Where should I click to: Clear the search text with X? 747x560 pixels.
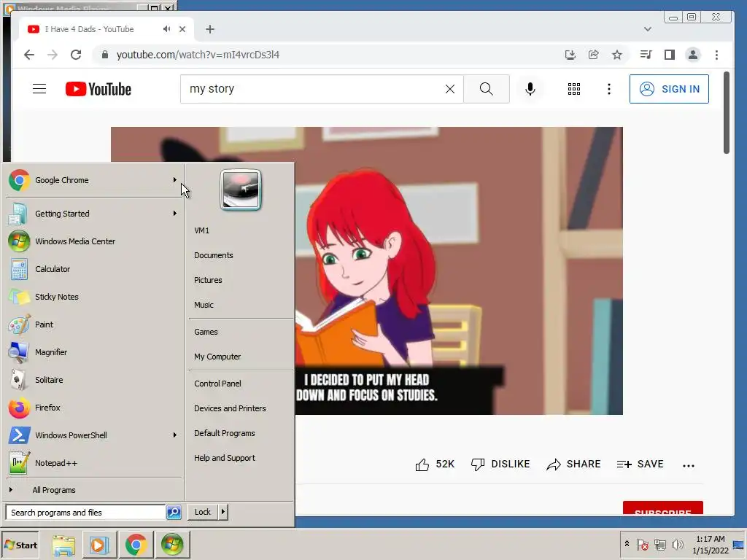(x=449, y=89)
